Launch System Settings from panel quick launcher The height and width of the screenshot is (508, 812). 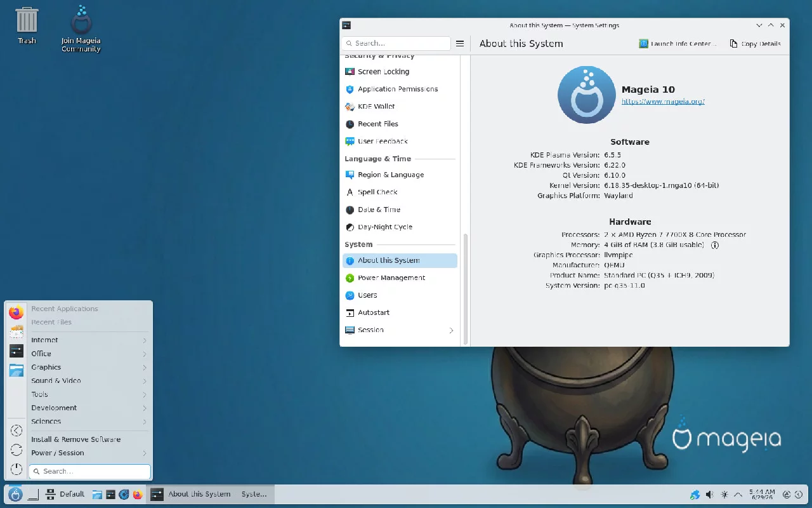click(x=110, y=494)
